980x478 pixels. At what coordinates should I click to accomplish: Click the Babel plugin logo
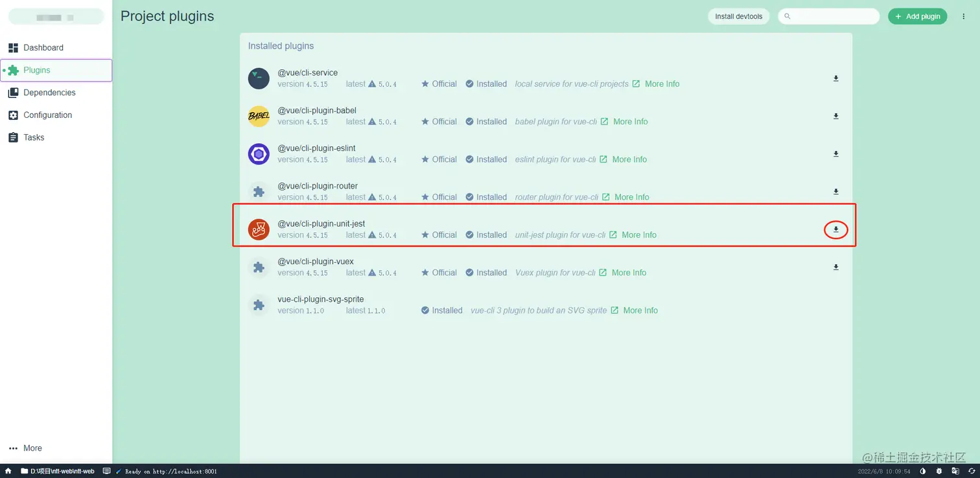pyautogui.click(x=259, y=116)
